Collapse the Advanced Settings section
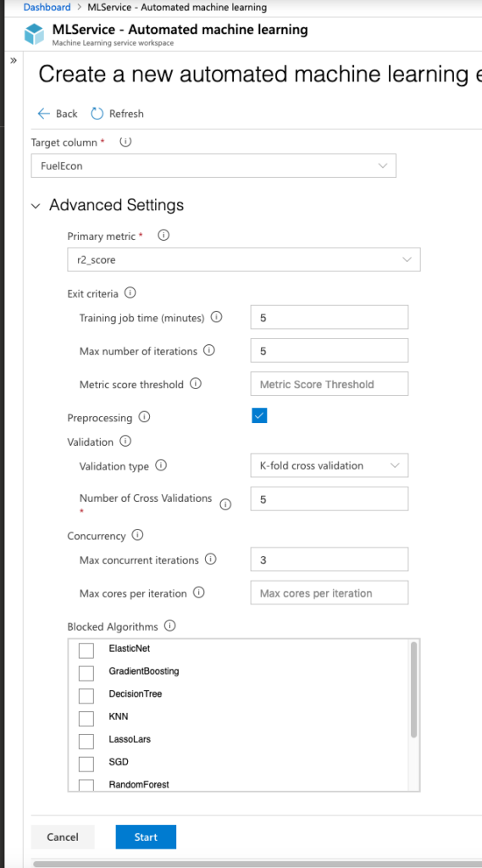The height and width of the screenshot is (868, 482). coord(36,206)
